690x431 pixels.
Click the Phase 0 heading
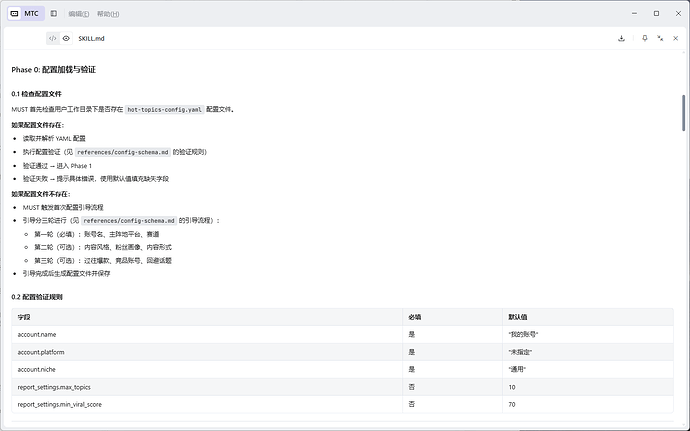point(54,70)
